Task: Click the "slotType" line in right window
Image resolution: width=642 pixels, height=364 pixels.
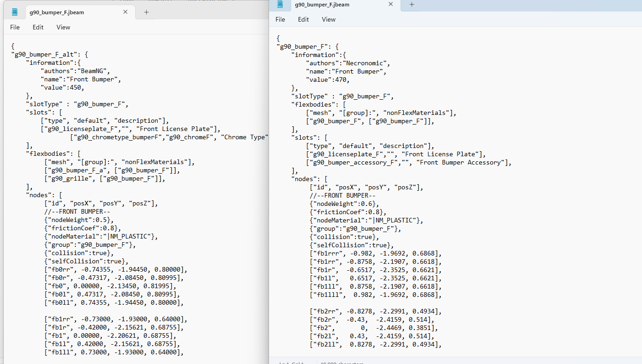Action: [x=343, y=96]
